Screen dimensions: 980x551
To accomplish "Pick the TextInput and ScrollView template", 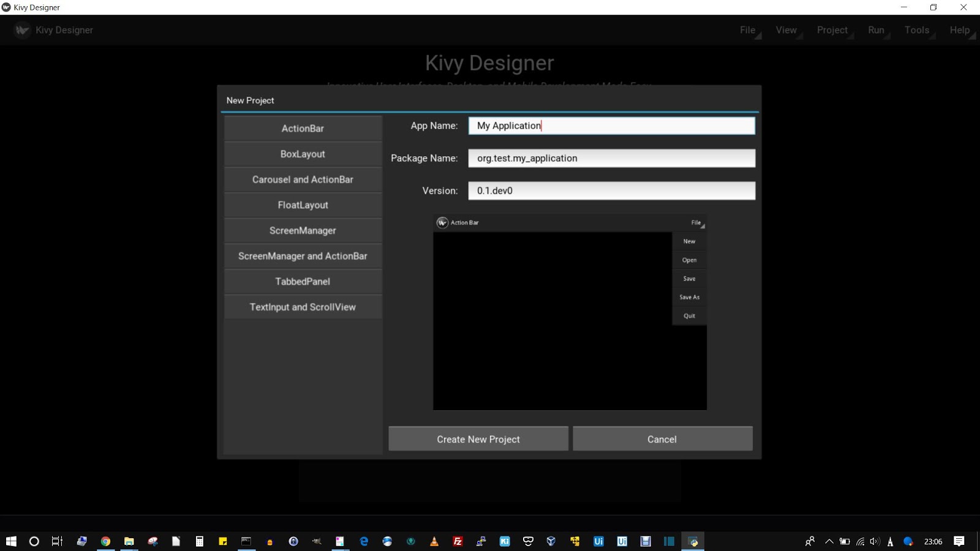I will click(x=303, y=307).
